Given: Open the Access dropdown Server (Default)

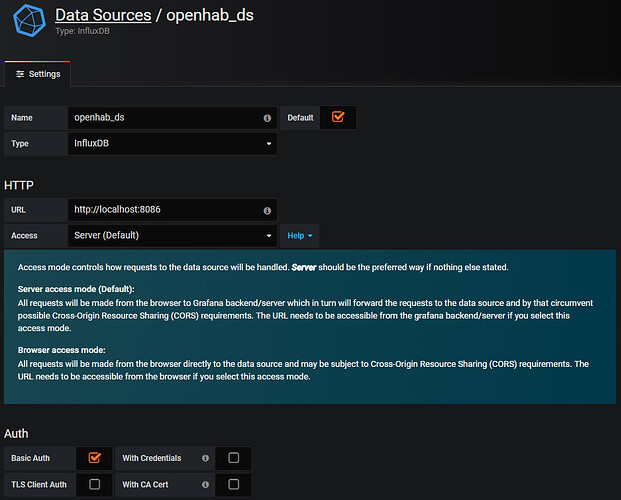Looking at the screenshot, I should 172,236.
